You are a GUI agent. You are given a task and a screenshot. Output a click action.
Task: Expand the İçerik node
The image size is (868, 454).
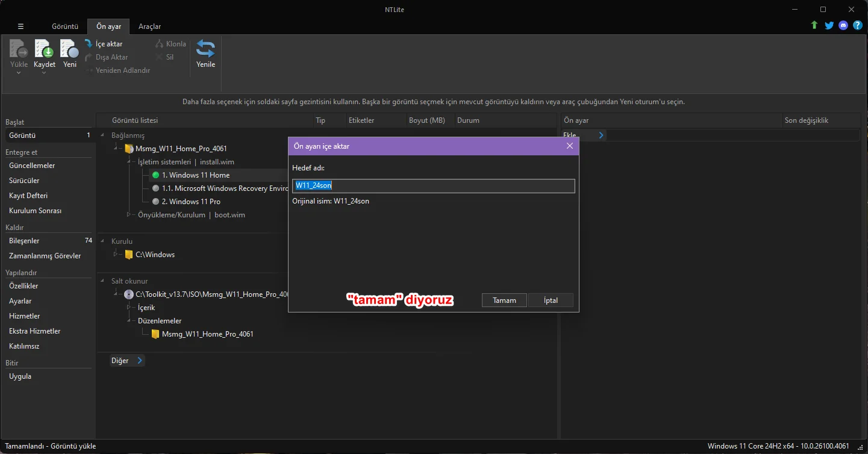point(129,308)
